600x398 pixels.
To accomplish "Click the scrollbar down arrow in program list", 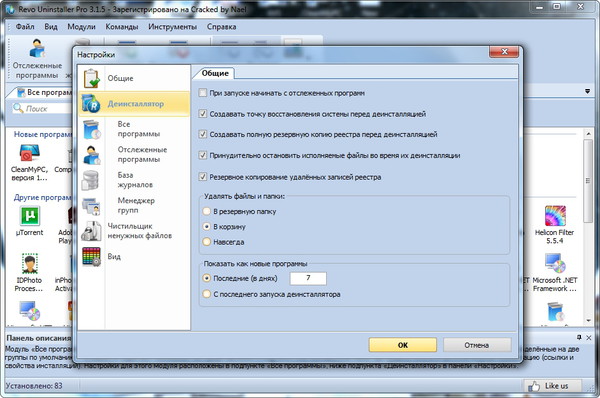I will point(588,320).
